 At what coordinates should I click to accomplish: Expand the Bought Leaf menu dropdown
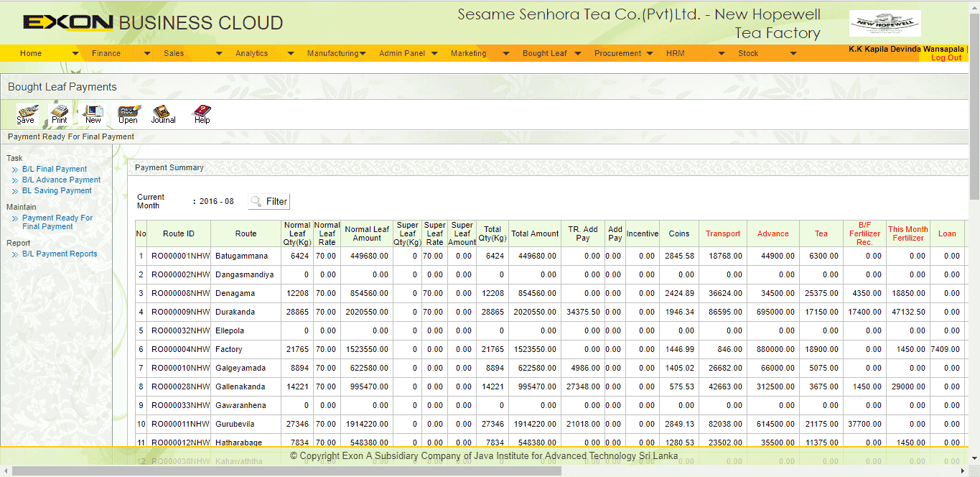(578, 54)
